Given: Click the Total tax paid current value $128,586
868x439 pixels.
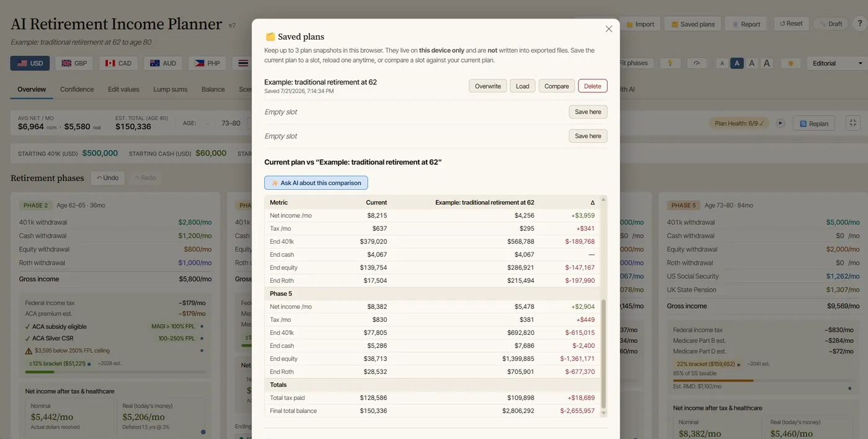Looking at the screenshot, I should [373, 397].
